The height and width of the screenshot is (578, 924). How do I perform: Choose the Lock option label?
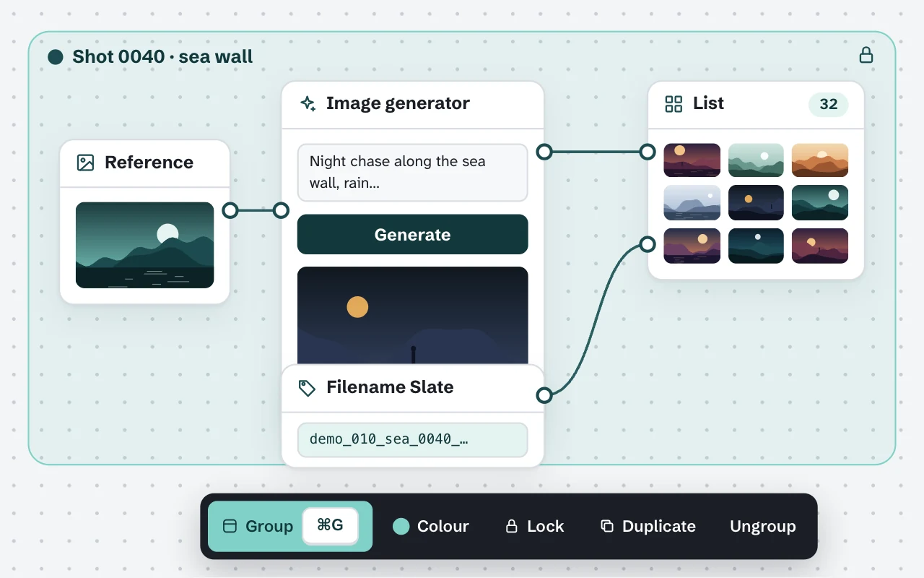point(545,526)
